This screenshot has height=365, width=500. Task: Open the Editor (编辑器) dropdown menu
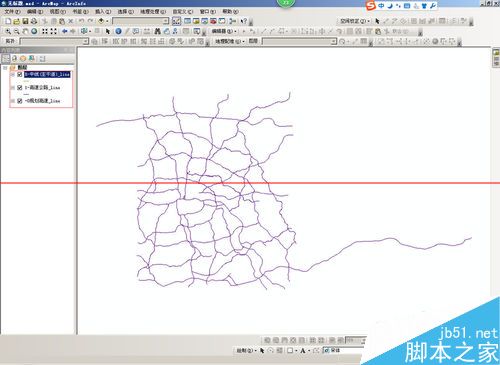224,31
